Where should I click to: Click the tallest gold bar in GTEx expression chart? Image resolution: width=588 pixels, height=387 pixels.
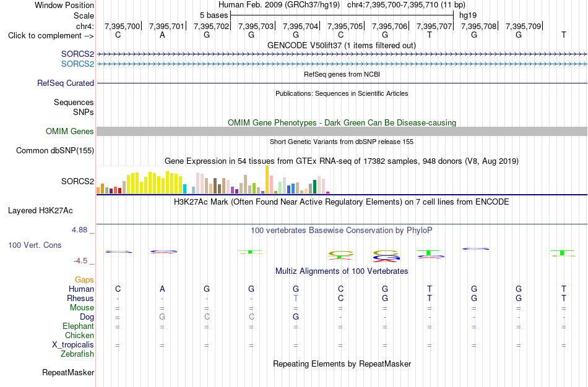[x=267, y=179]
